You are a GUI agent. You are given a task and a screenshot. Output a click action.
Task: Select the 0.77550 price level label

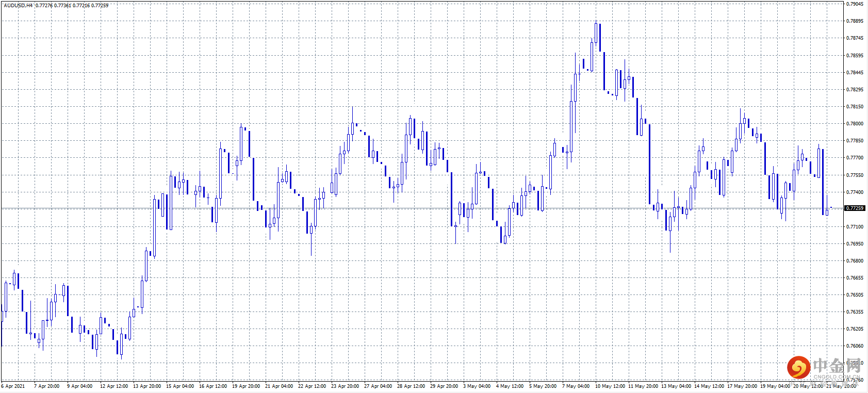pyautogui.click(x=855, y=175)
